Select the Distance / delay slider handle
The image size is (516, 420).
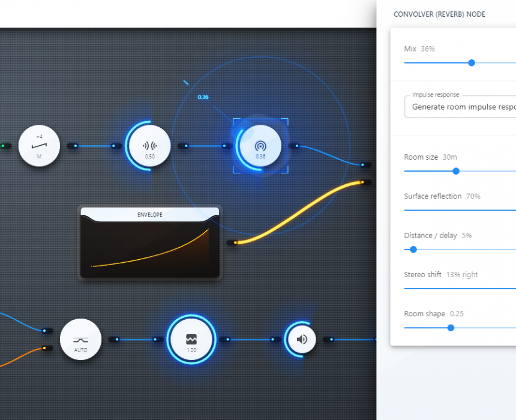[412, 250]
